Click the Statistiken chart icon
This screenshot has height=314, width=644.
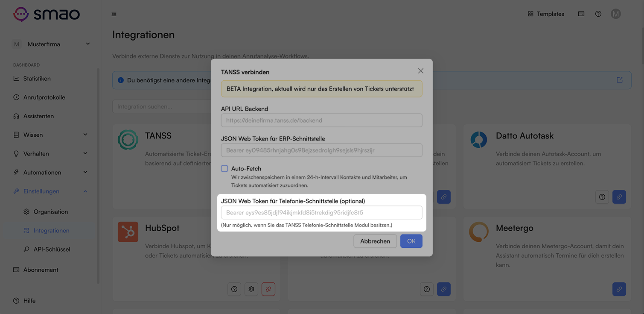[16, 79]
